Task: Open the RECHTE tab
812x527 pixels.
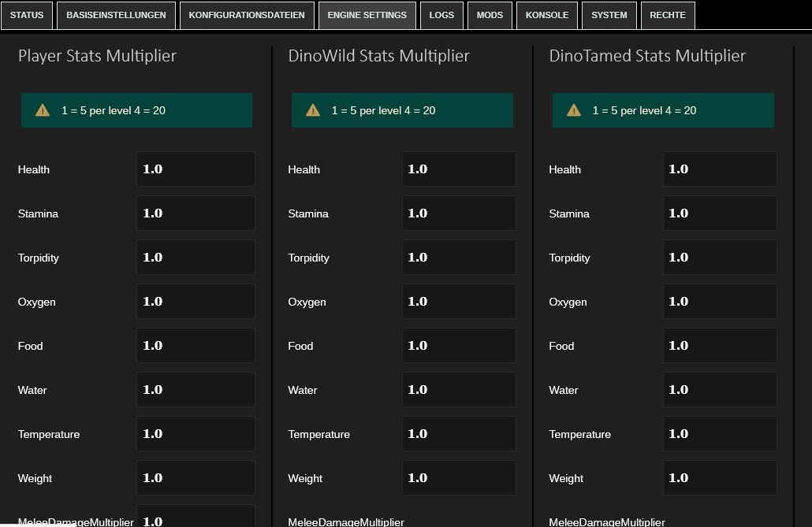Action: pyautogui.click(x=668, y=15)
